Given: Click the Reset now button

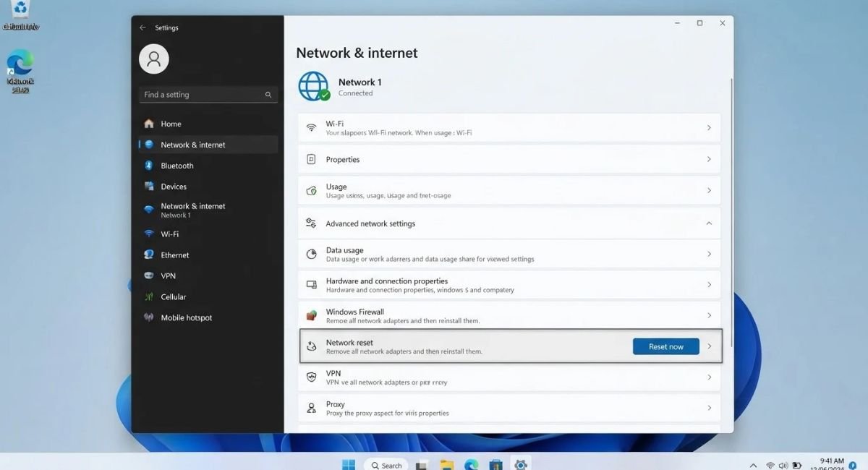Looking at the screenshot, I should [666, 346].
